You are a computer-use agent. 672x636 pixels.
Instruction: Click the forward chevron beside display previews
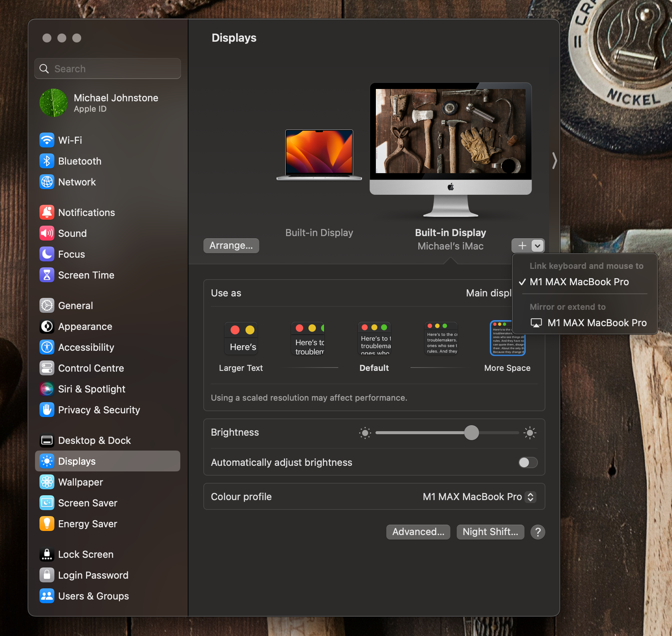[554, 161]
